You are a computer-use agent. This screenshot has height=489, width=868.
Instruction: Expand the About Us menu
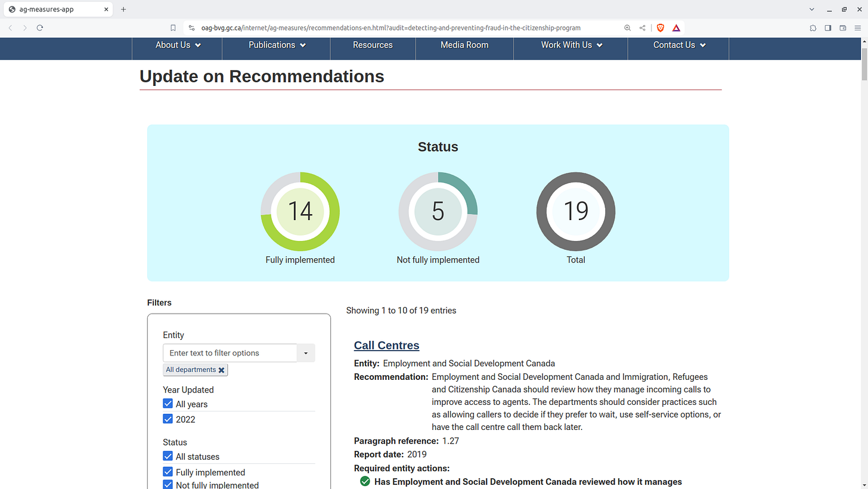tap(178, 45)
